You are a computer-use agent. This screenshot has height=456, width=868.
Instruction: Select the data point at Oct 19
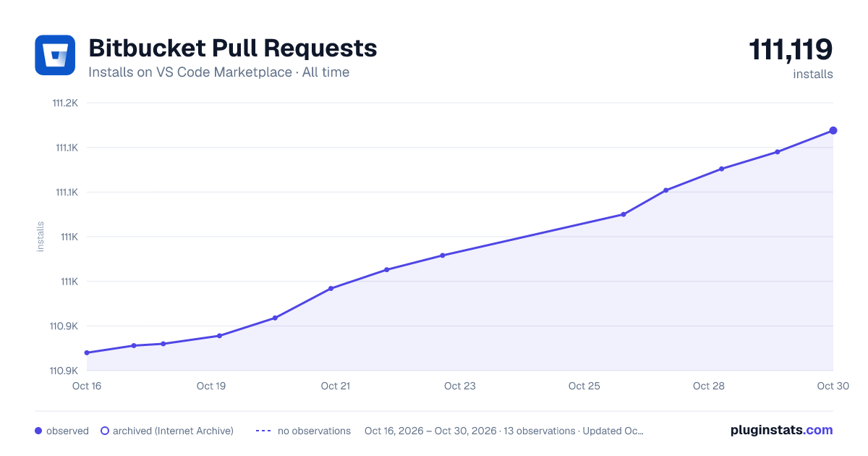pyautogui.click(x=219, y=336)
